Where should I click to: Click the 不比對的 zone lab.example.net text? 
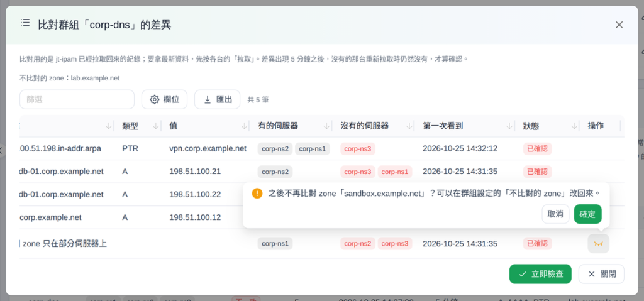click(x=70, y=78)
